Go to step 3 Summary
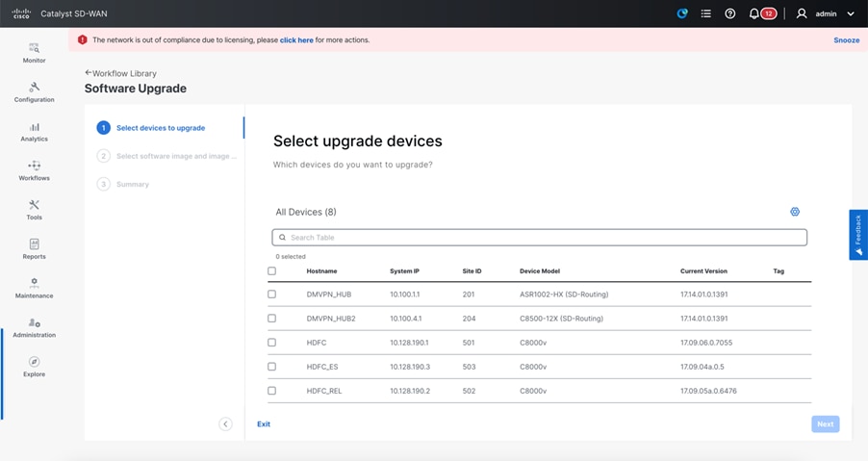The image size is (868, 461). click(123, 184)
